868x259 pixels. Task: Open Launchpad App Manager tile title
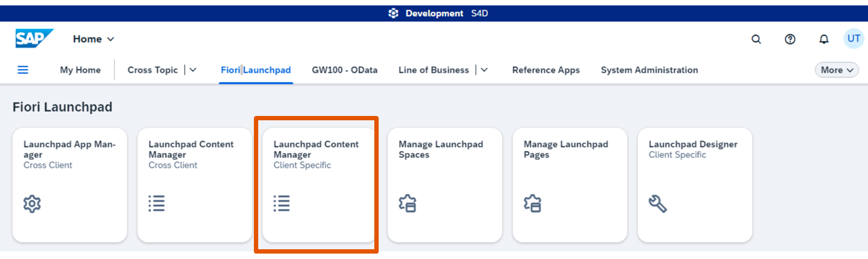(x=69, y=149)
